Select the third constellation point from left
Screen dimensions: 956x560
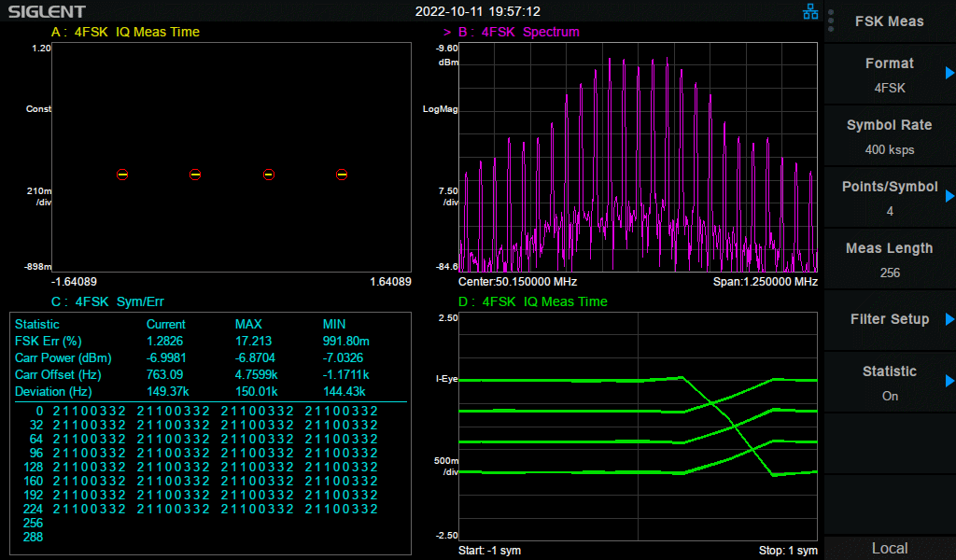268,175
